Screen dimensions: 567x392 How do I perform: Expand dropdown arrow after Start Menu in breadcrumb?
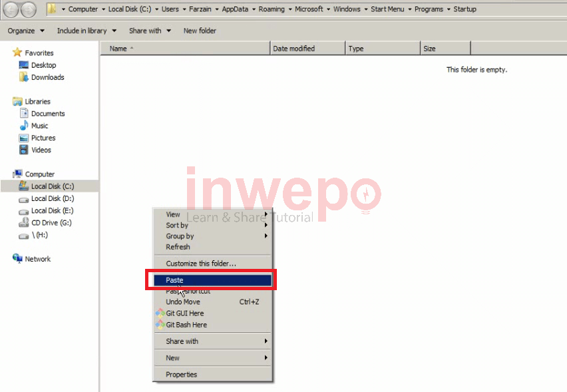[x=410, y=9]
